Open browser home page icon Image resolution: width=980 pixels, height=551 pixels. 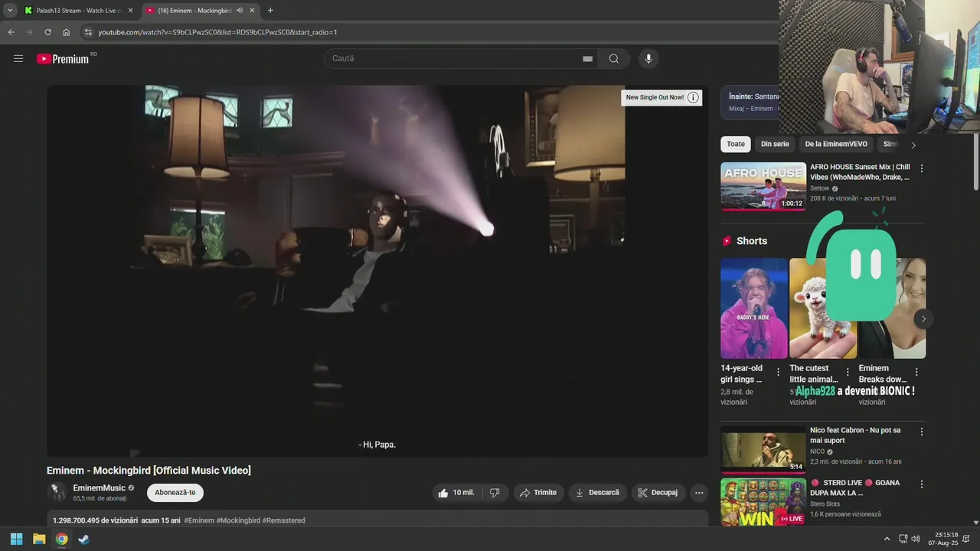(x=66, y=32)
